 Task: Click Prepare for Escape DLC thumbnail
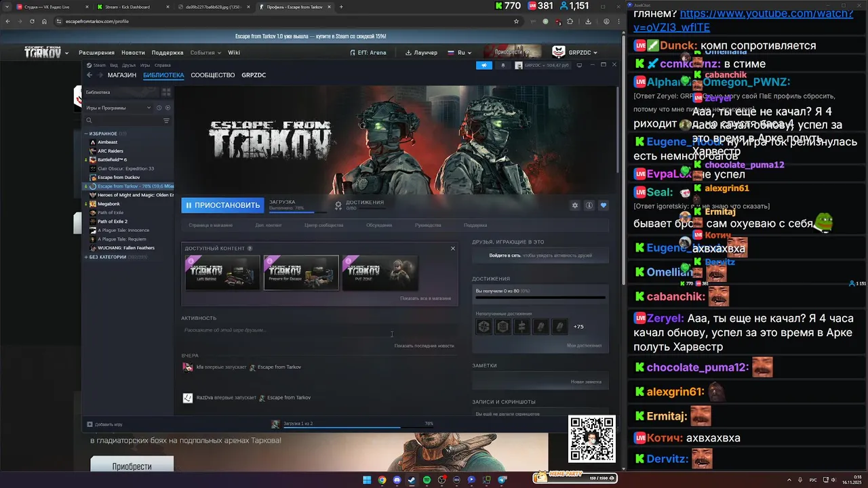tap(301, 272)
